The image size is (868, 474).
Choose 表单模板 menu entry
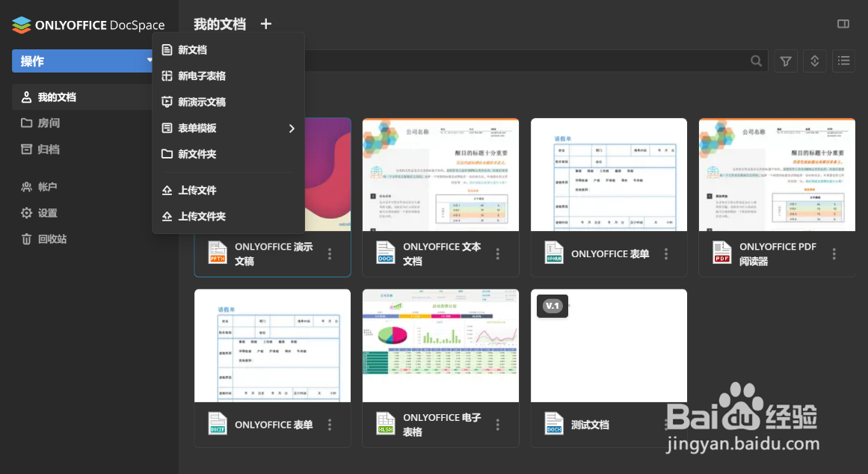228,128
